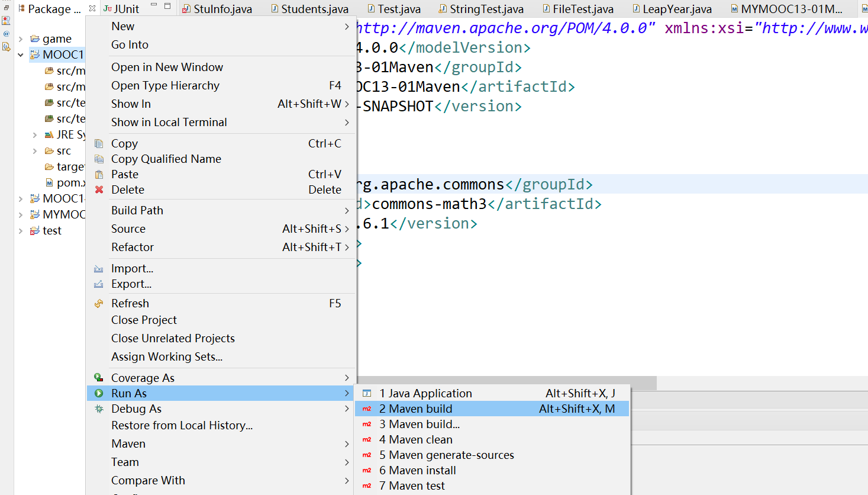Switch to the LeapYear.java editor tab

672,9
